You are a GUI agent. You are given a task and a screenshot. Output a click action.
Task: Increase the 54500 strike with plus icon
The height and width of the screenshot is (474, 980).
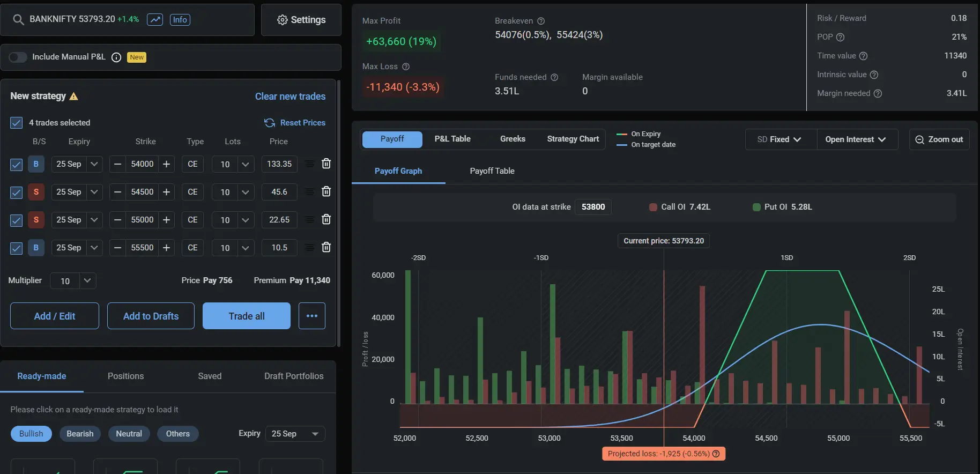[x=166, y=192]
